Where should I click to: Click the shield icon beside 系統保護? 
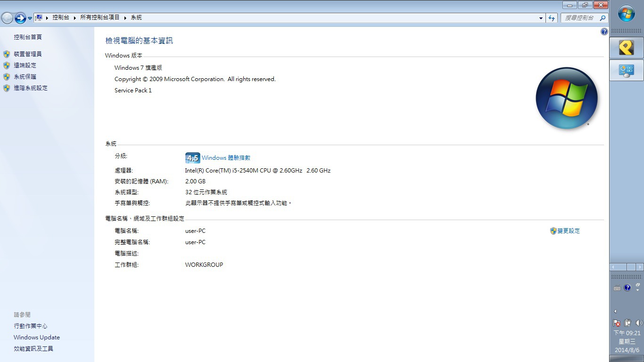(7, 77)
